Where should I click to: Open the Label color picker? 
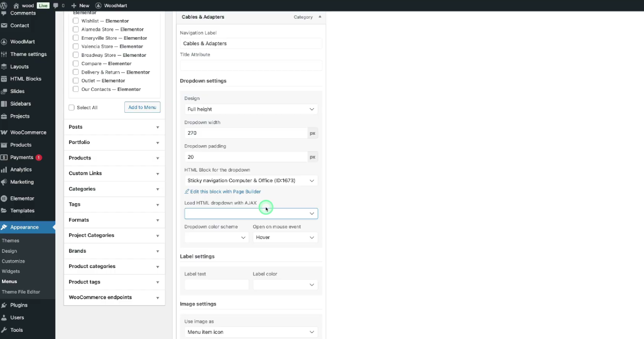285,285
